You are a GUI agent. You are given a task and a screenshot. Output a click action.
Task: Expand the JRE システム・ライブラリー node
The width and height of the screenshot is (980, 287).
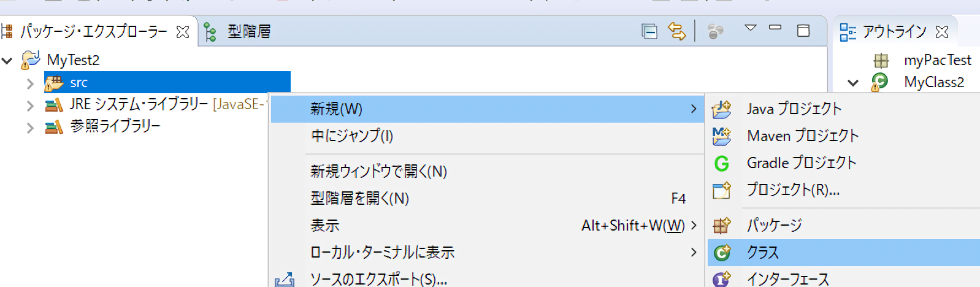[30, 105]
